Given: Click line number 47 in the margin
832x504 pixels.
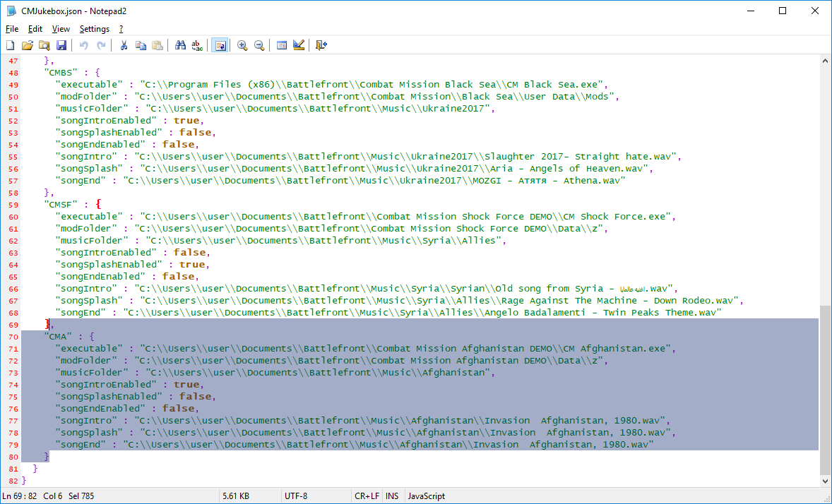Looking at the screenshot, I should (x=13, y=61).
